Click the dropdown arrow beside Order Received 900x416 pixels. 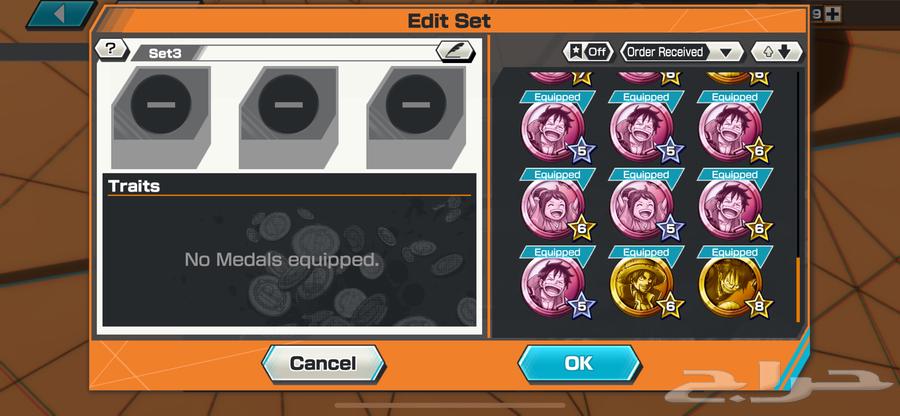726,53
